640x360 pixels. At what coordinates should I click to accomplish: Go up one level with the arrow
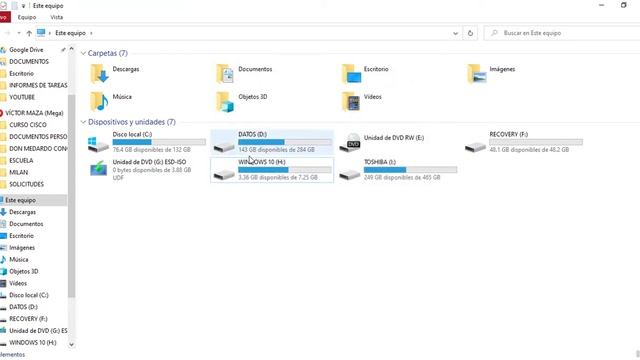click(29, 33)
